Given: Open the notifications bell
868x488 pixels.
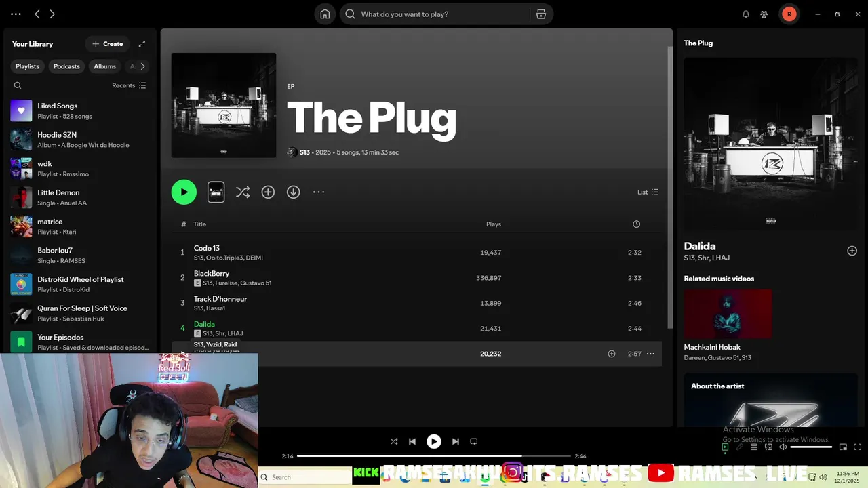Looking at the screenshot, I should pyautogui.click(x=746, y=14).
